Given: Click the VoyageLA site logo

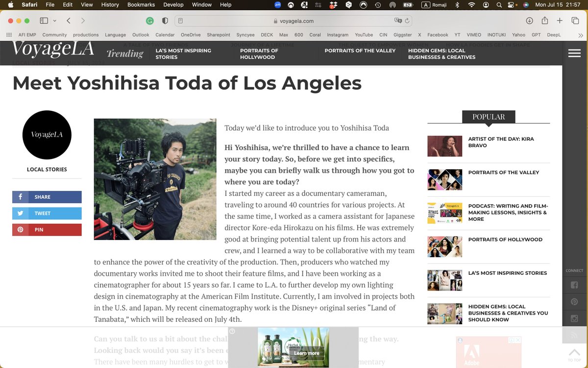Looking at the screenshot, I should pyautogui.click(x=53, y=49).
